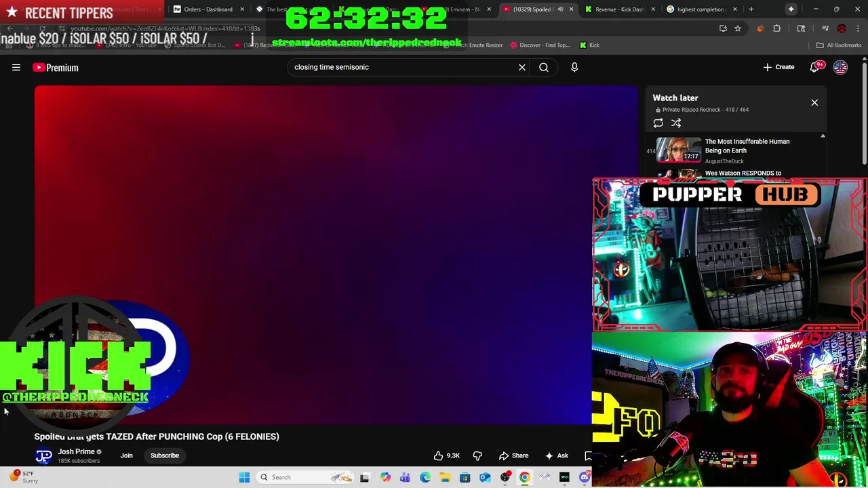
Task: Switch to Chrome taskbar icon
Action: pyautogui.click(x=524, y=477)
